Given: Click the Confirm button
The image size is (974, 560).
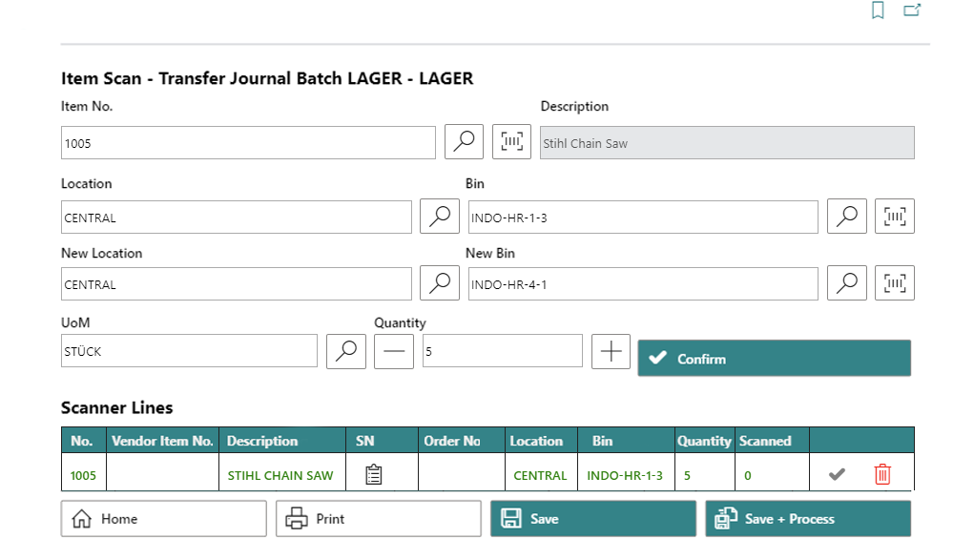Looking at the screenshot, I should coord(775,358).
